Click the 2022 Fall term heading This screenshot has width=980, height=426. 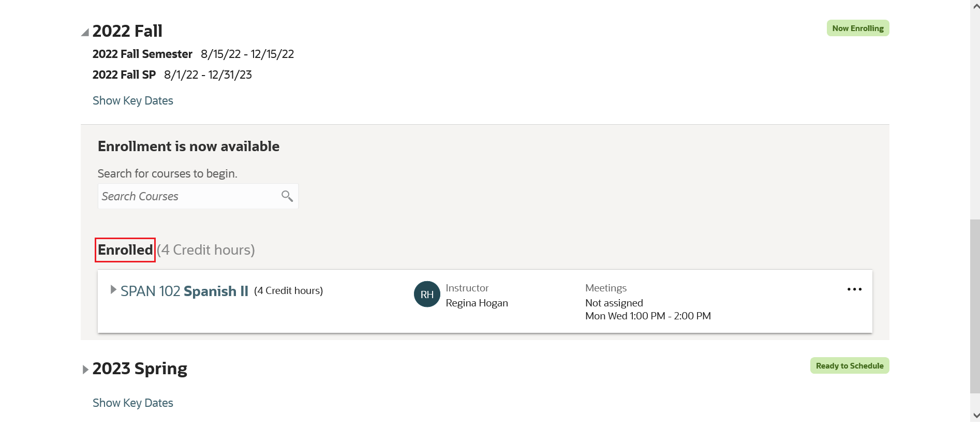coord(127,31)
